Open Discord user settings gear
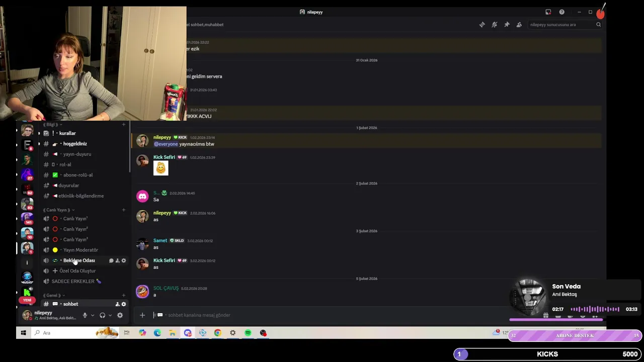 120,315
